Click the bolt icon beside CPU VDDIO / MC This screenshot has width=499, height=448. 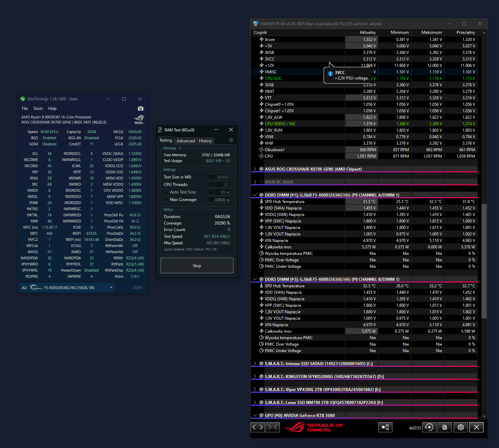[261, 124]
